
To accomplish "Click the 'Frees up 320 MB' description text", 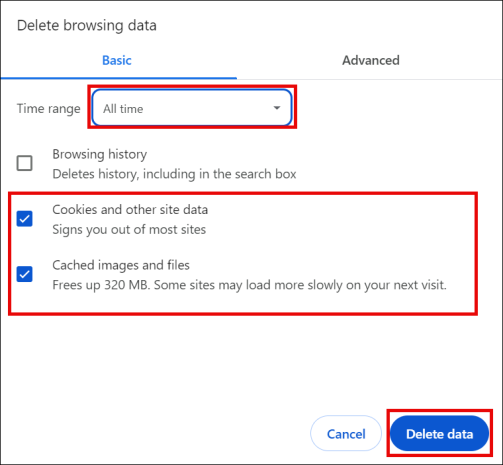I will click(249, 285).
